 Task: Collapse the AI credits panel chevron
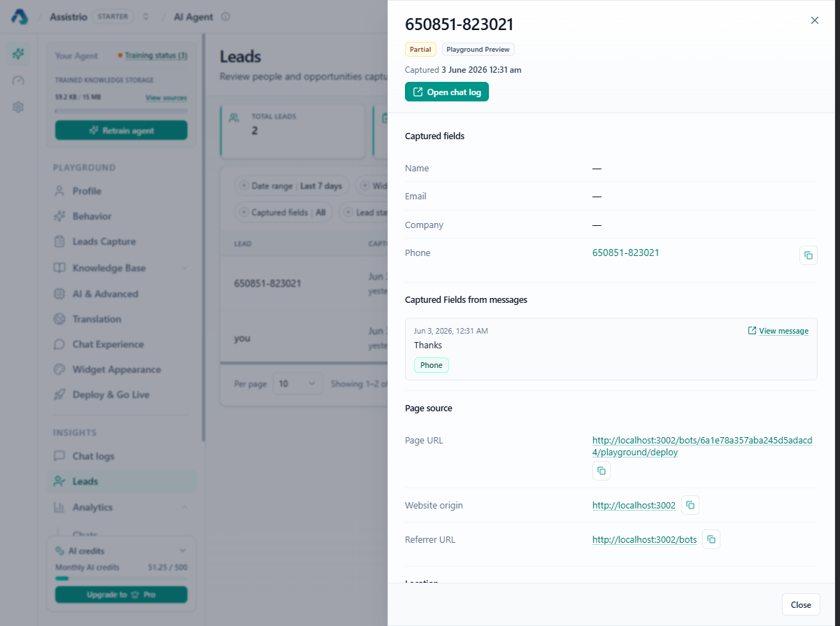[183, 550]
